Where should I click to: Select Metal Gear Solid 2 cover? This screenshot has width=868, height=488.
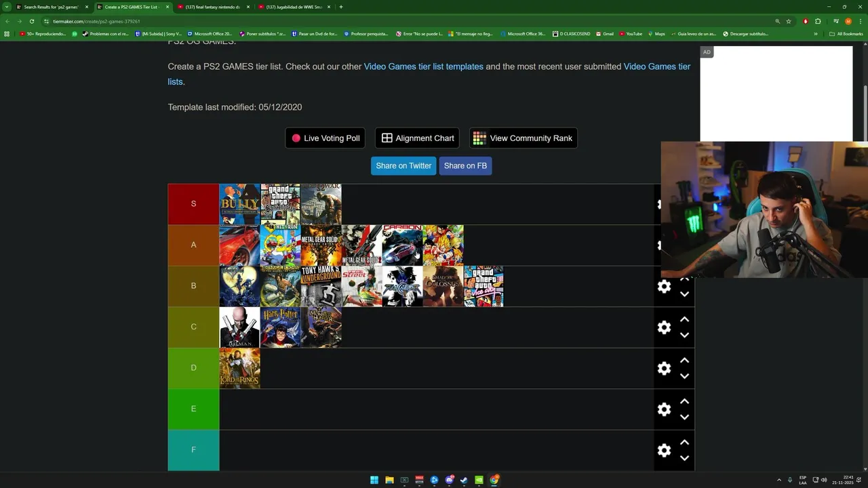(x=361, y=245)
